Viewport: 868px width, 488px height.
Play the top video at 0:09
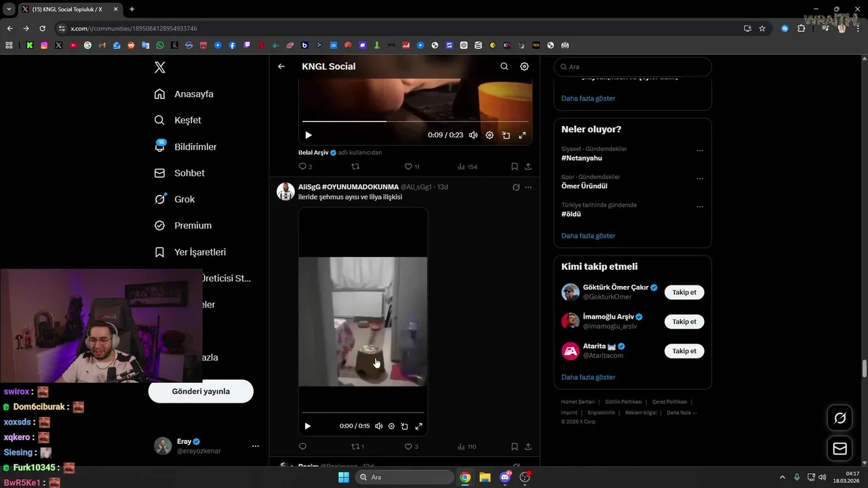pyautogui.click(x=308, y=135)
